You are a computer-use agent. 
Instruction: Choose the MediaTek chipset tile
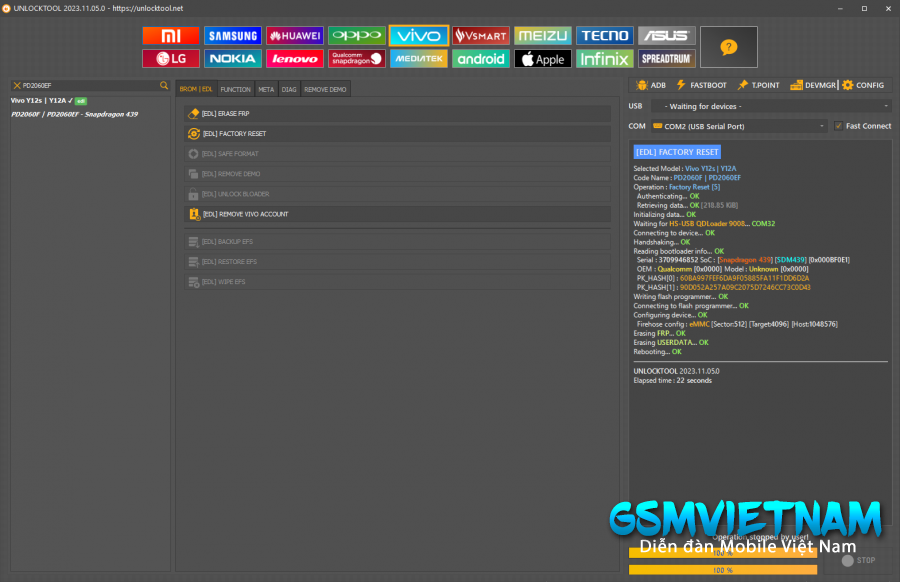click(418, 59)
